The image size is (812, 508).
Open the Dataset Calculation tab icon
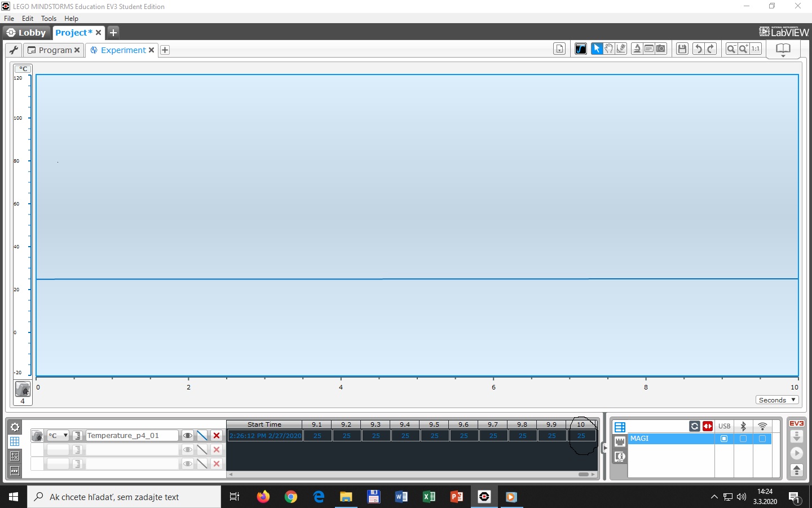(x=15, y=456)
